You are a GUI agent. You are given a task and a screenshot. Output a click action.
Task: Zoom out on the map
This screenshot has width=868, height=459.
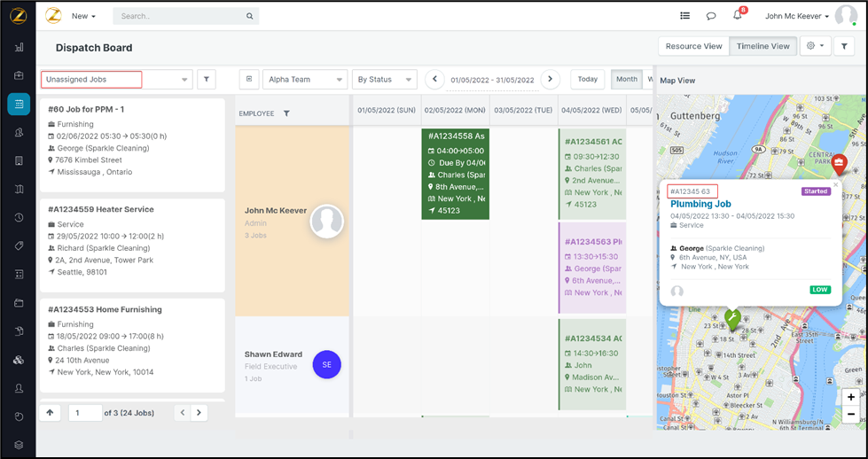pyautogui.click(x=850, y=415)
